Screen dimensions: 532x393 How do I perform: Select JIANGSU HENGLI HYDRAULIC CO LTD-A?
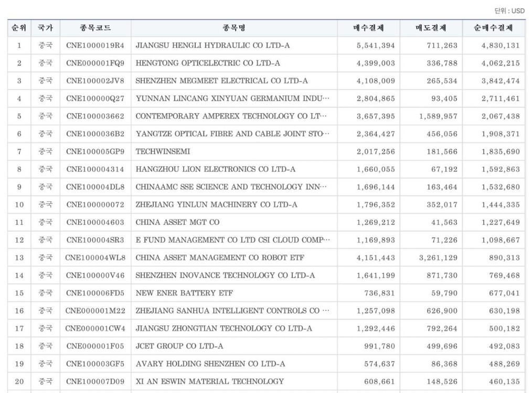coord(212,46)
